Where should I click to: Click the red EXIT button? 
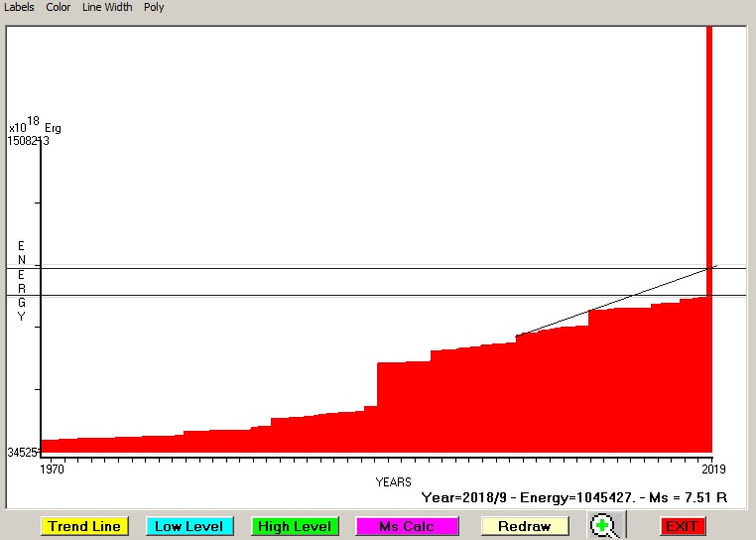pyautogui.click(x=682, y=526)
